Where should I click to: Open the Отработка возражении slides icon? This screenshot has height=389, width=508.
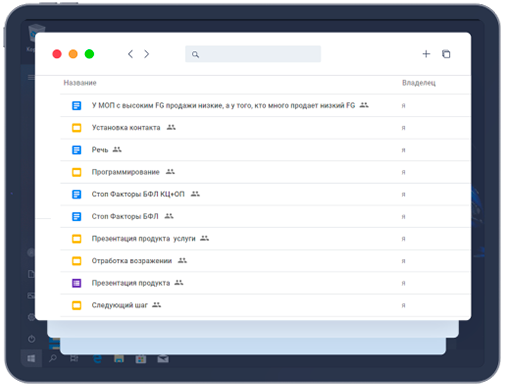77,261
